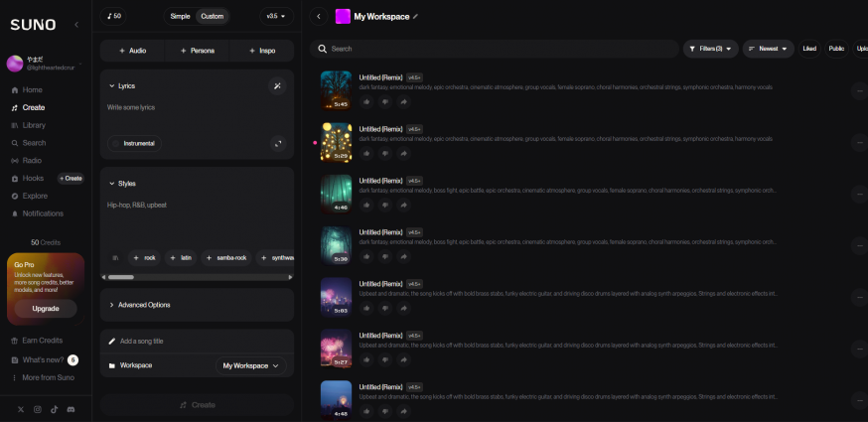Collapse the sidebar with the chevron
868x422 pixels.
click(x=77, y=24)
